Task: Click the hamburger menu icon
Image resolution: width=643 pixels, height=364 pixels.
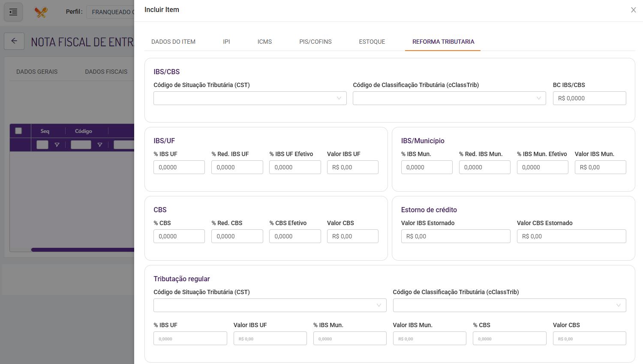Action: [13, 12]
